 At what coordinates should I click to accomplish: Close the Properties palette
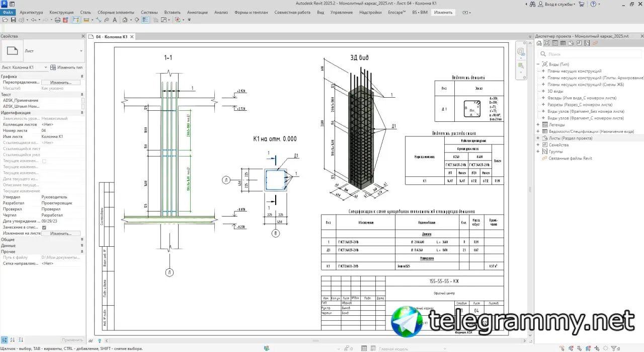coord(84,36)
